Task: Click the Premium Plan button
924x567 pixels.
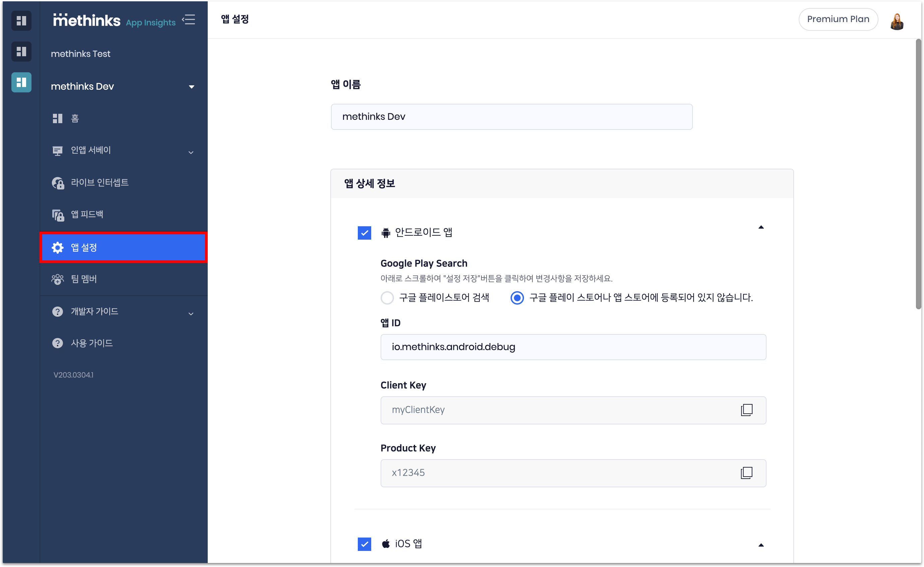Action: click(838, 19)
